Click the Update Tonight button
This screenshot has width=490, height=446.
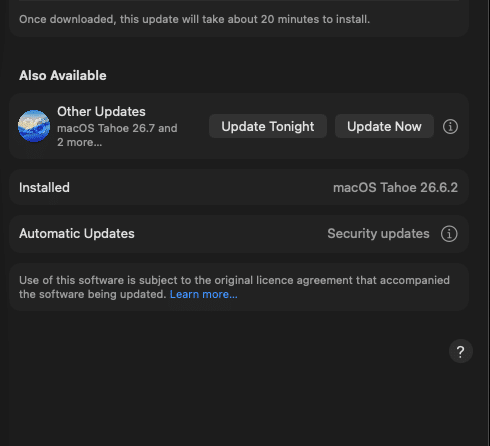pos(268,126)
